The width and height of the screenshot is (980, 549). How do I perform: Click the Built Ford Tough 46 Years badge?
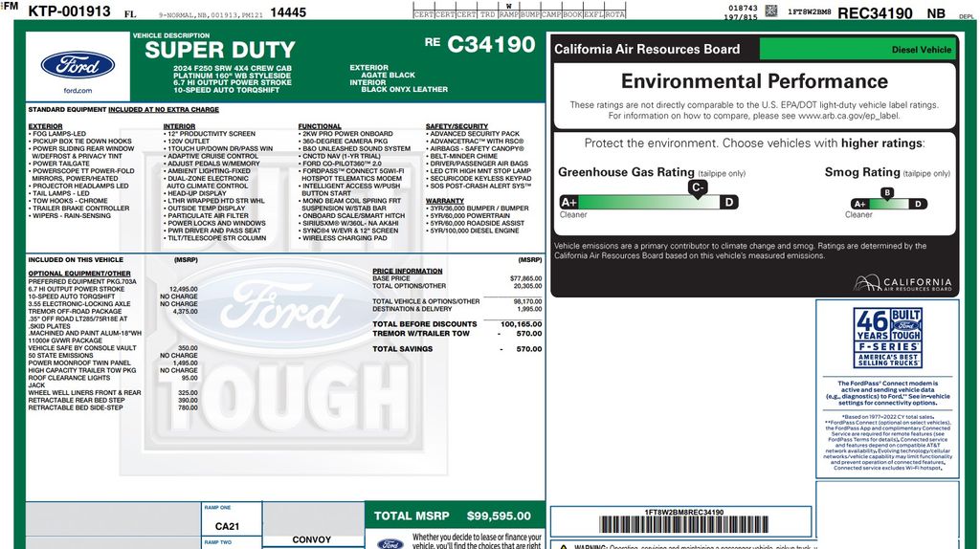tap(887, 337)
